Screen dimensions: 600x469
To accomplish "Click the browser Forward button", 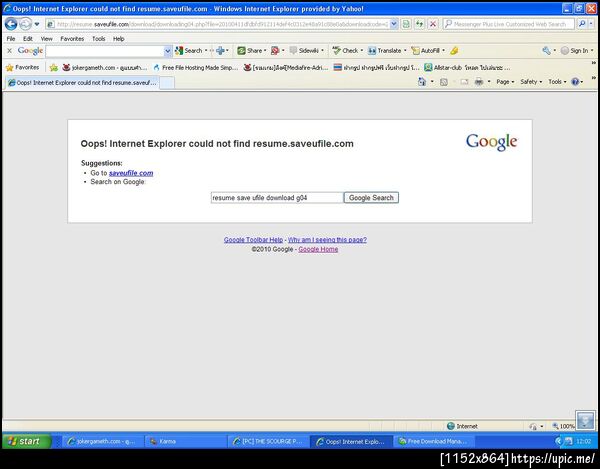I will coord(25,24).
